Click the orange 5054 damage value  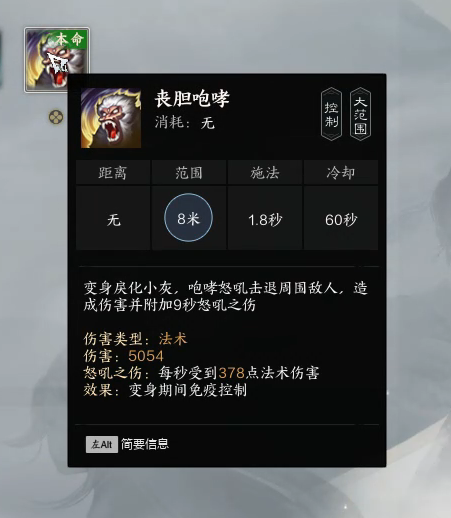[146, 356]
